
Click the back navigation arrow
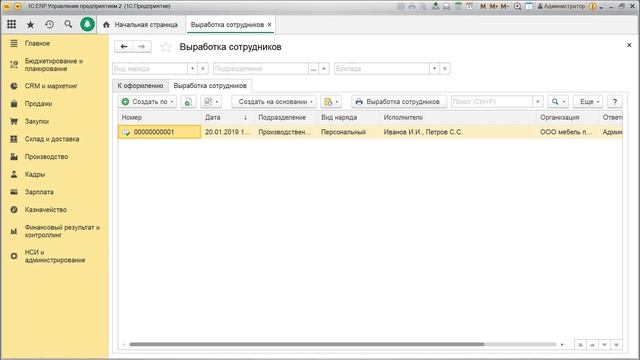124,47
